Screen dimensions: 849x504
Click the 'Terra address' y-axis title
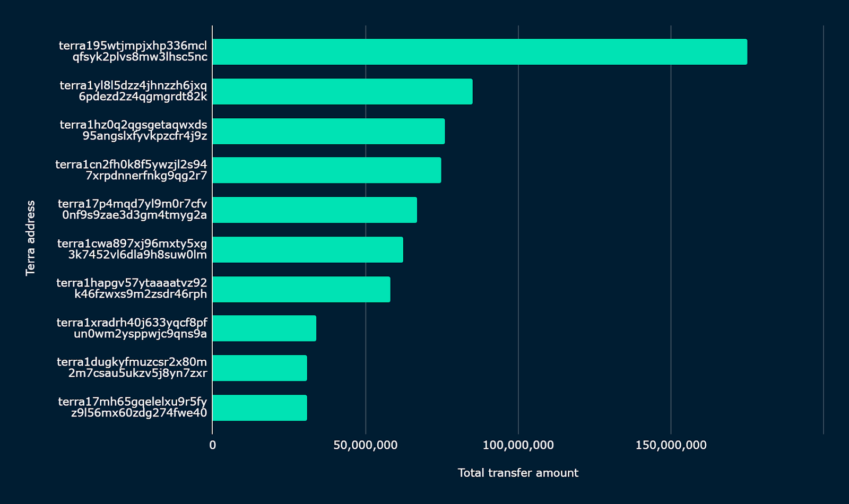coord(30,238)
